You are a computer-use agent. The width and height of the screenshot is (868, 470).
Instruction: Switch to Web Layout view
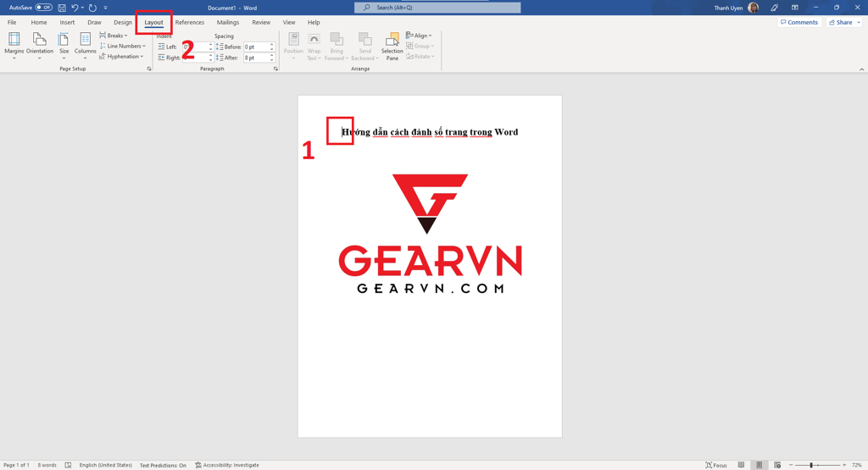pyautogui.click(x=778, y=465)
